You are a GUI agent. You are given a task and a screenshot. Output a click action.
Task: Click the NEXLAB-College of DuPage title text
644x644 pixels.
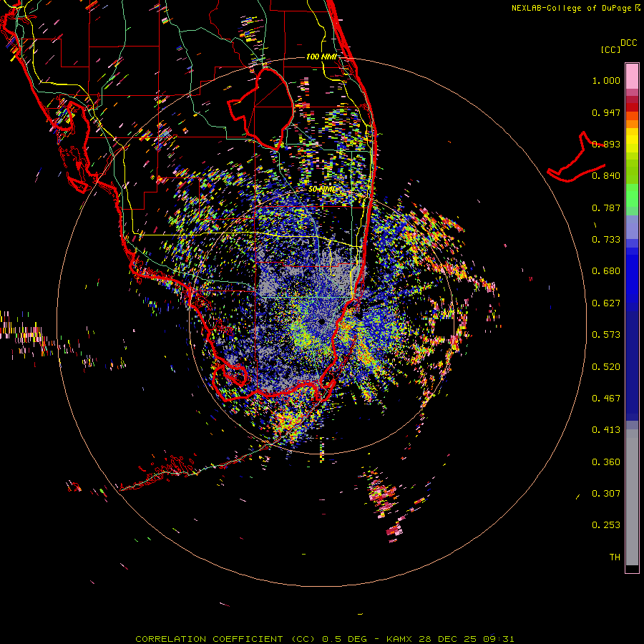pos(575,8)
